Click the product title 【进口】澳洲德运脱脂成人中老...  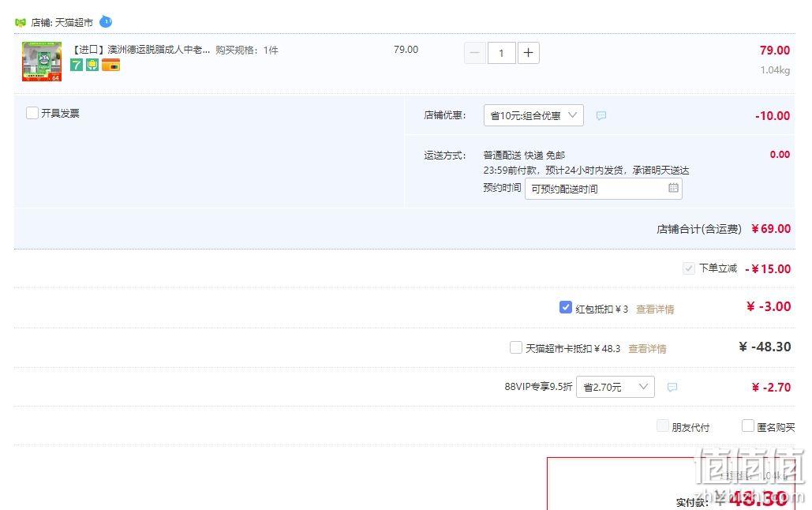coord(140,50)
